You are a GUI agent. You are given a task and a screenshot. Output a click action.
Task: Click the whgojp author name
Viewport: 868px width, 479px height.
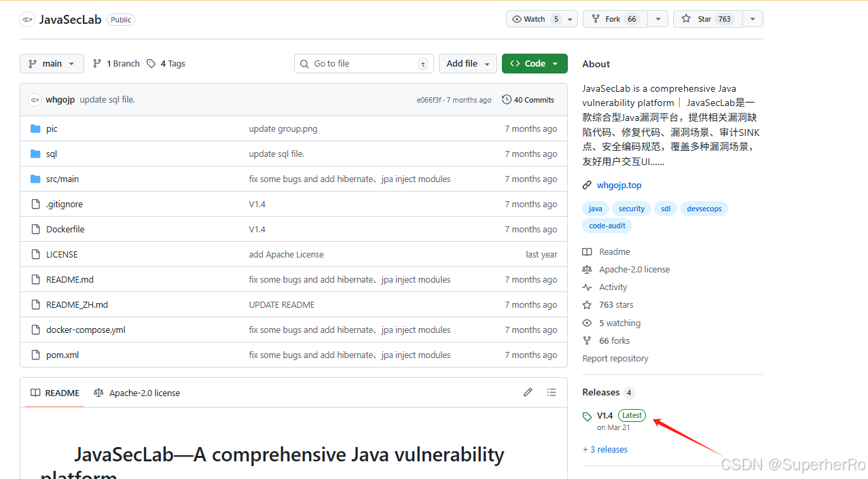pyautogui.click(x=60, y=100)
